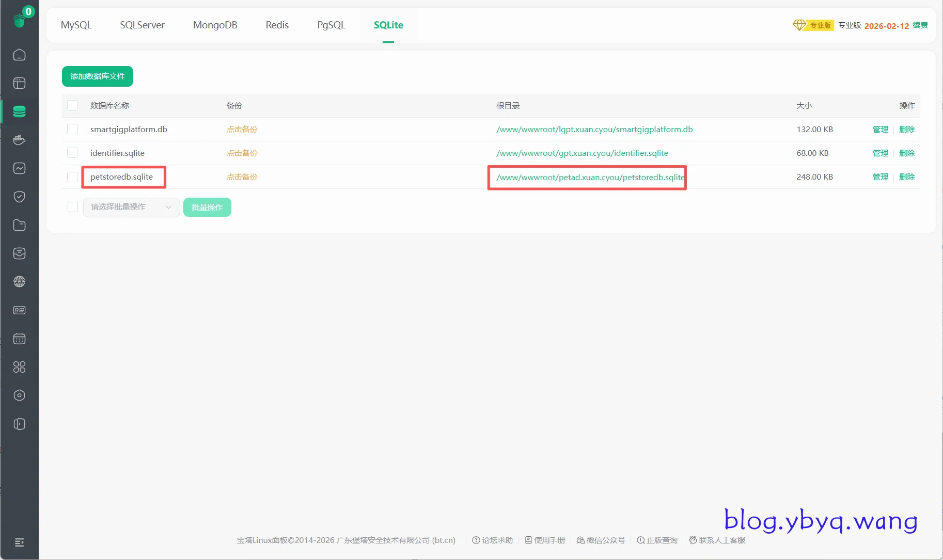Check the smartgigplatform.db row checkbox
Image resolution: width=943 pixels, height=560 pixels.
72,129
